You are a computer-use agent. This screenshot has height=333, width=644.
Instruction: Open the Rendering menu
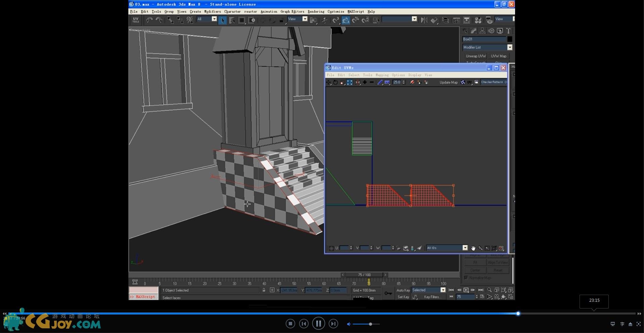click(316, 11)
